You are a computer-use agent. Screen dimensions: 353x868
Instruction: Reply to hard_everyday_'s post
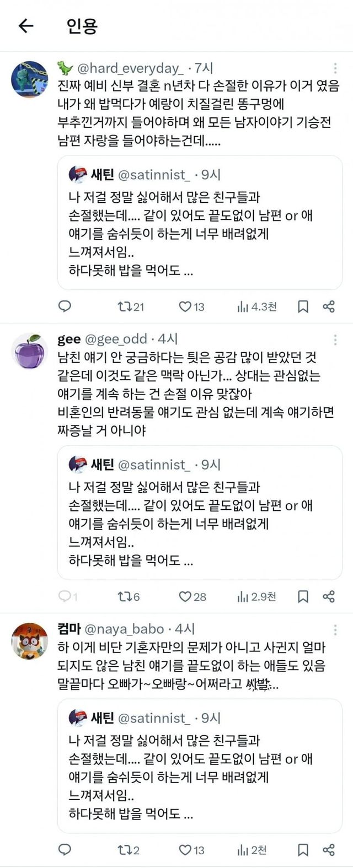pos(65,306)
